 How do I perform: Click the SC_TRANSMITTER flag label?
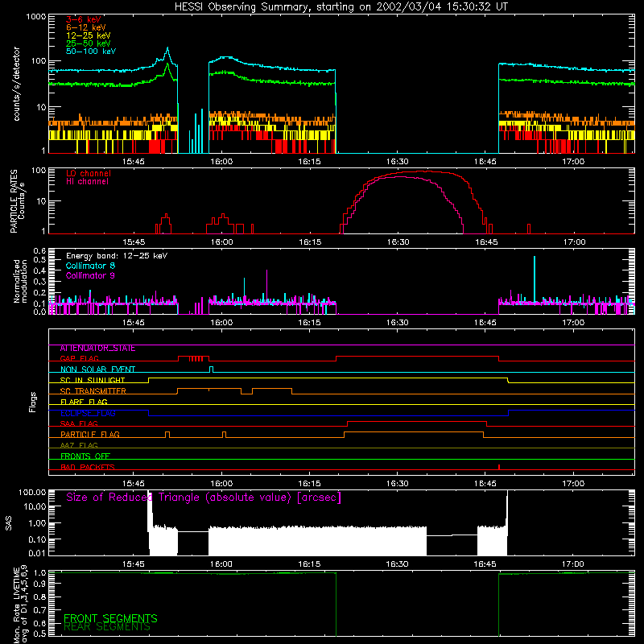pos(93,391)
